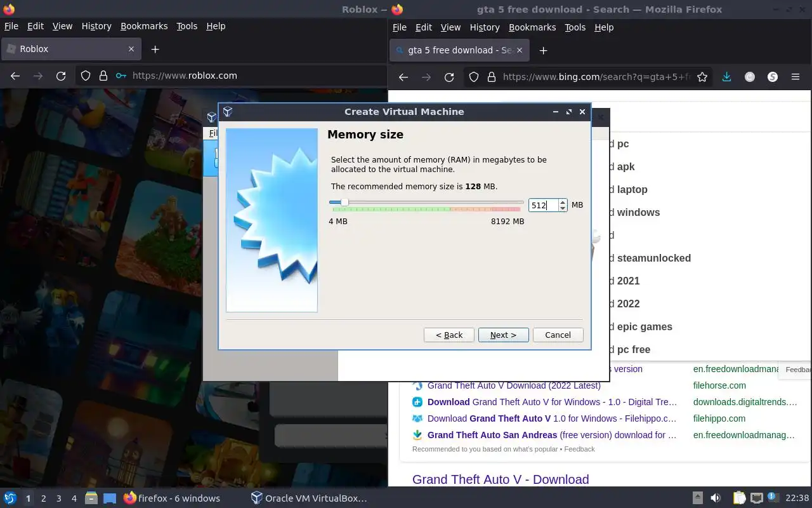Open Help menu in the Roblox window
The image size is (812, 508).
tap(216, 26)
